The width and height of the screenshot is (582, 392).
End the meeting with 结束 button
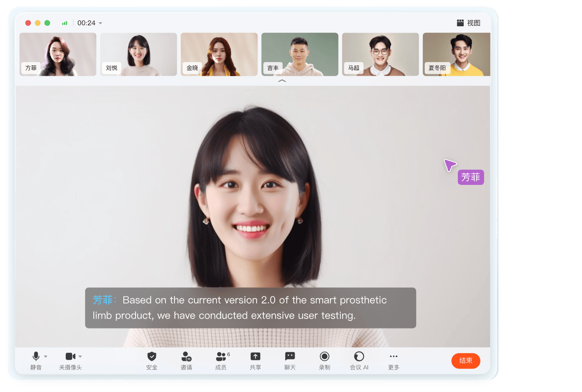(x=466, y=361)
